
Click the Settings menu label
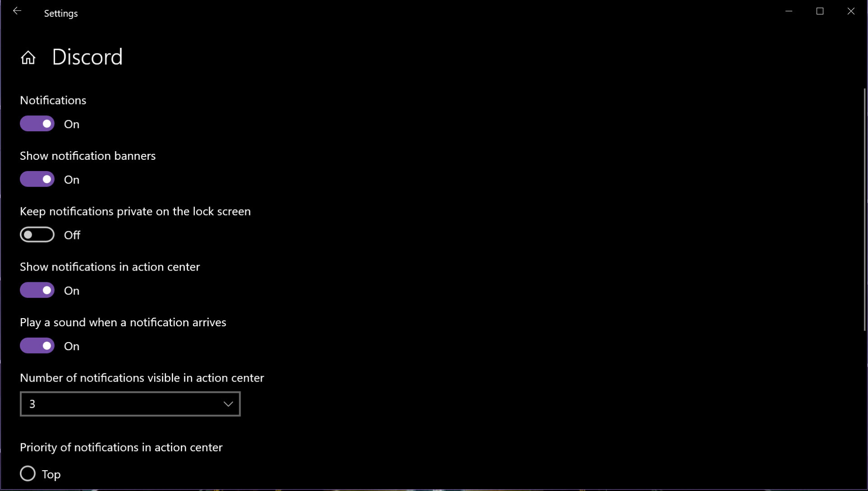tap(61, 13)
